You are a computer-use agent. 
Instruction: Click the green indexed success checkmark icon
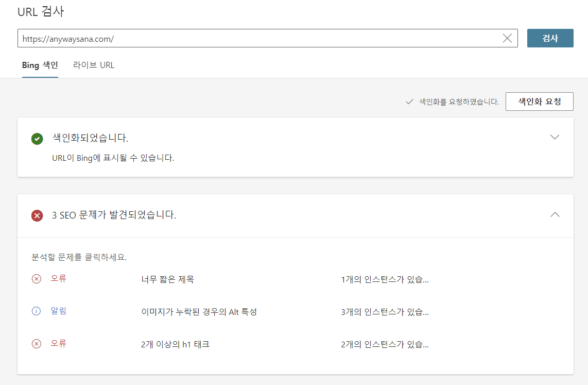click(x=36, y=138)
